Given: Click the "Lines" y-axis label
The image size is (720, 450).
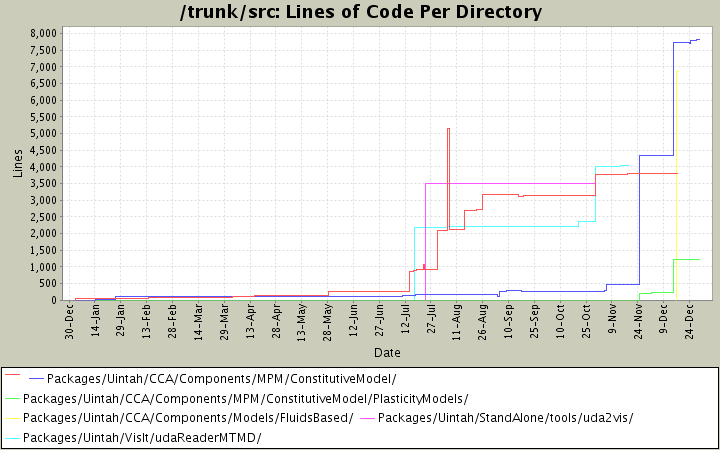Looking at the screenshot, I should tap(18, 163).
